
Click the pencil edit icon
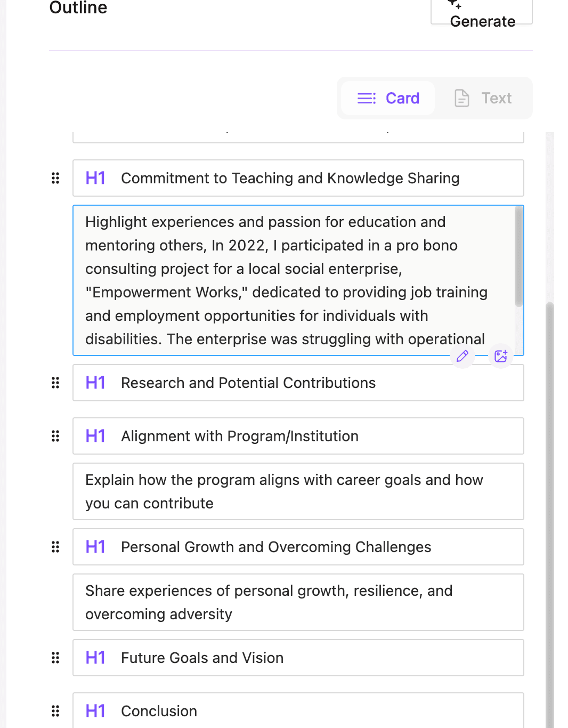[x=462, y=356]
